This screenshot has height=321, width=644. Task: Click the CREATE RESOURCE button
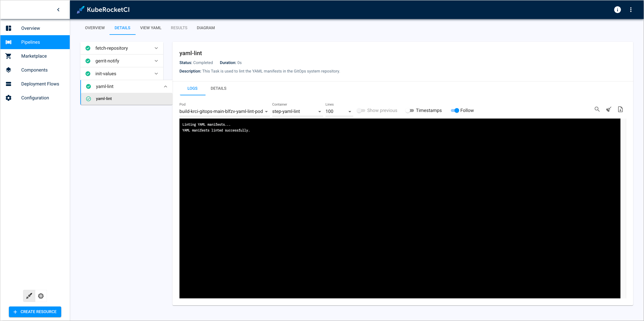coord(35,312)
